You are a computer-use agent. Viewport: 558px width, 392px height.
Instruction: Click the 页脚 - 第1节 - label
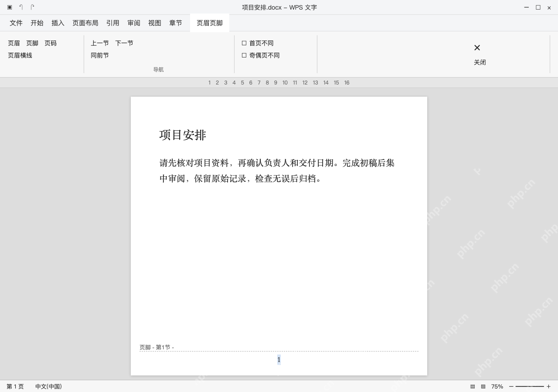pyautogui.click(x=157, y=347)
